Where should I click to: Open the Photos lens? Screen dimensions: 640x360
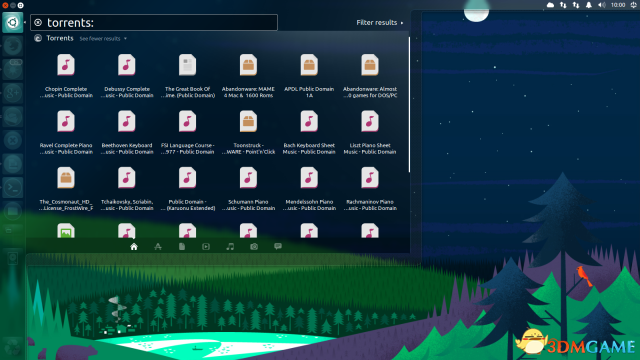(254, 247)
